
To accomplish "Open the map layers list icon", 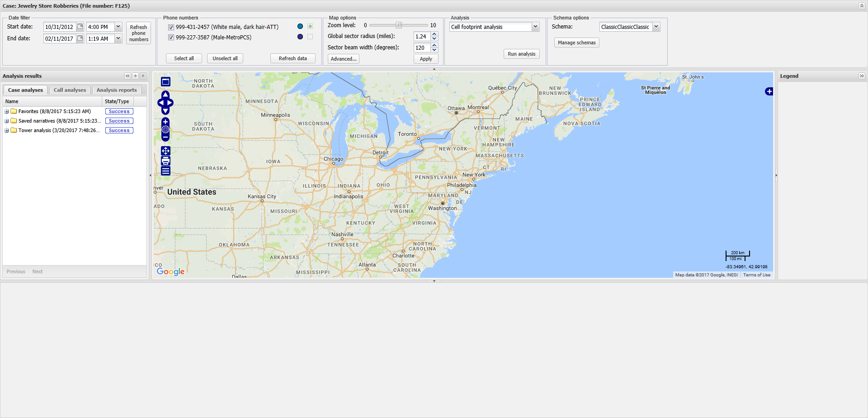I will click(x=165, y=171).
